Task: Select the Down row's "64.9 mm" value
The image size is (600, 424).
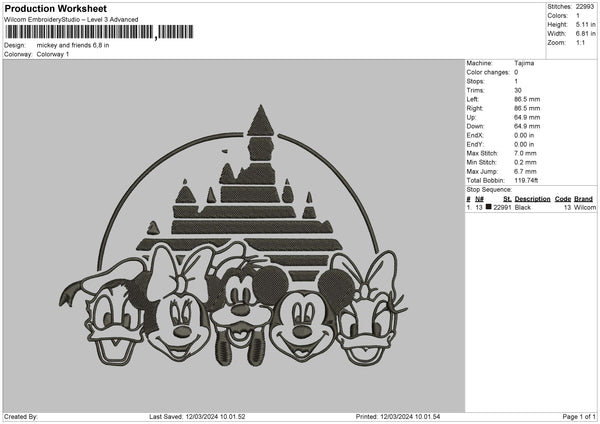Action: [527, 126]
